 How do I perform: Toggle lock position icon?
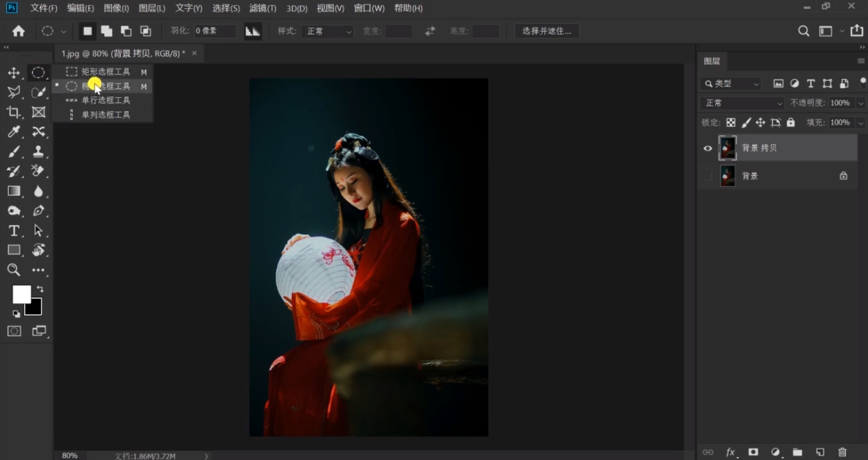[760, 122]
